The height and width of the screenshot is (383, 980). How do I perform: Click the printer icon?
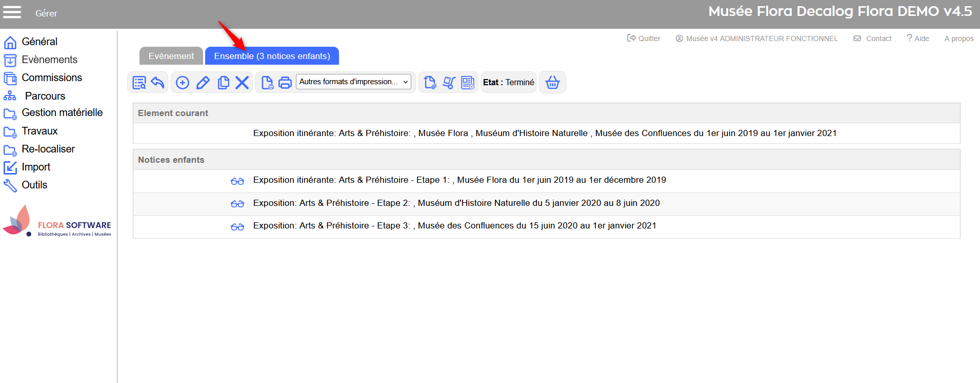(285, 83)
